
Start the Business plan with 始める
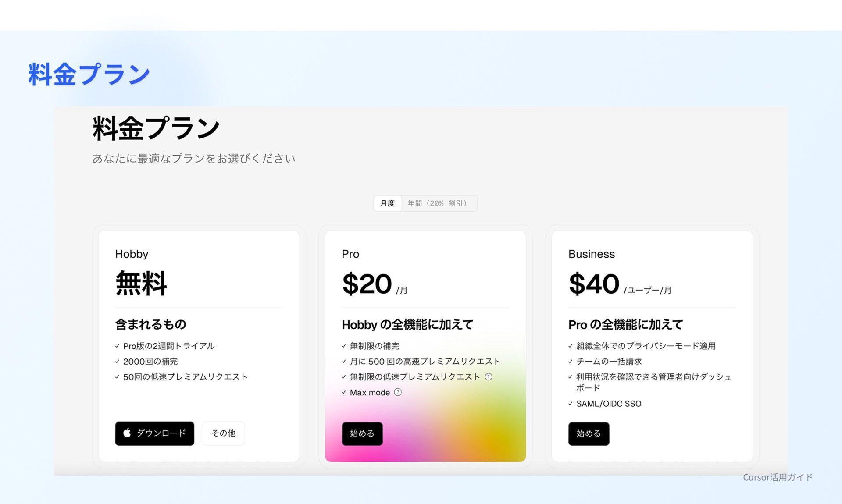click(589, 434)
